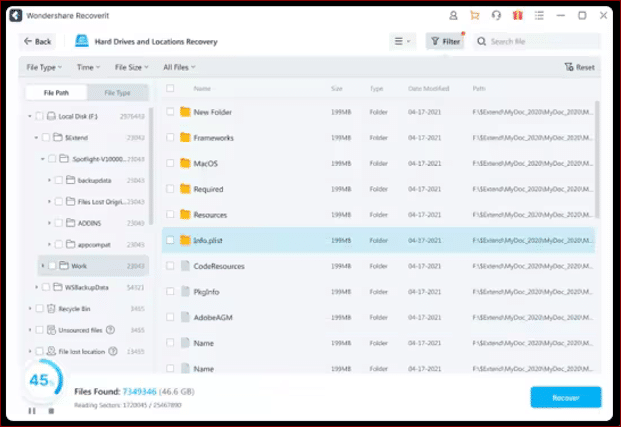Click the file list vertical scrollbar

tap(597, 159)
